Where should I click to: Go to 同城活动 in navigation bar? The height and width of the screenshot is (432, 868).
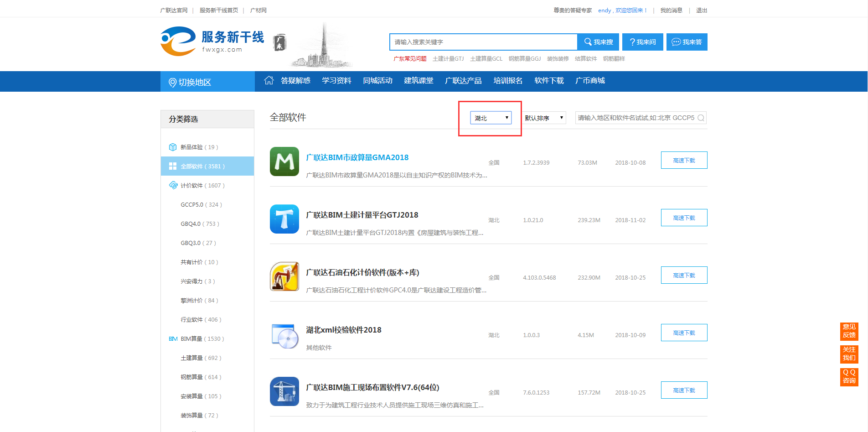[x=377, y=81]
